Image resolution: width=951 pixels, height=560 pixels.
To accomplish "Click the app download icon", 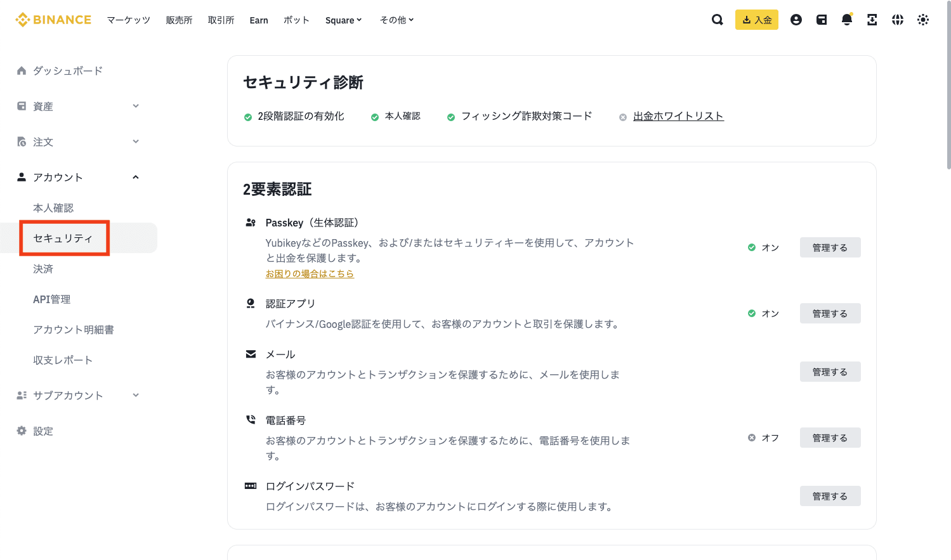I will (x=872, y=20).
